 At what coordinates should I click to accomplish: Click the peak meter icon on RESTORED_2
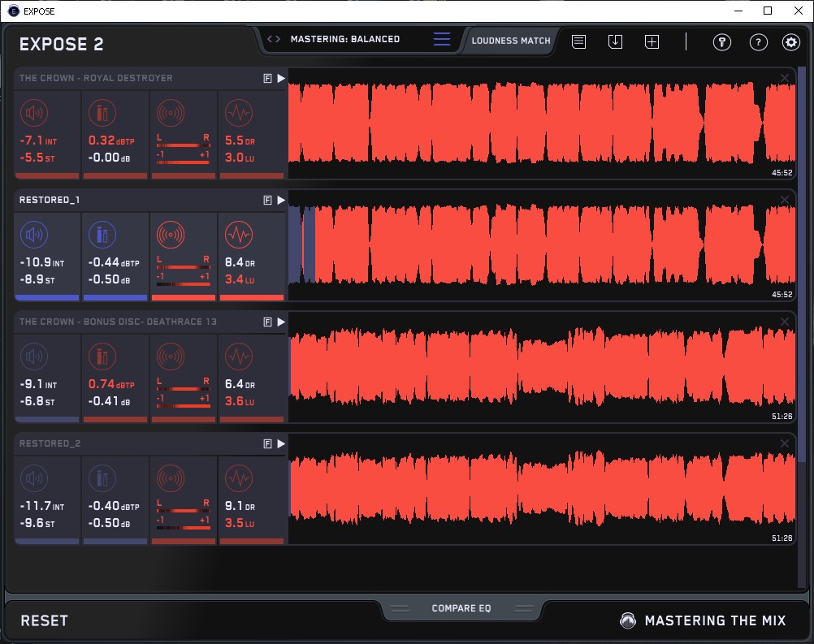[102, 478]
